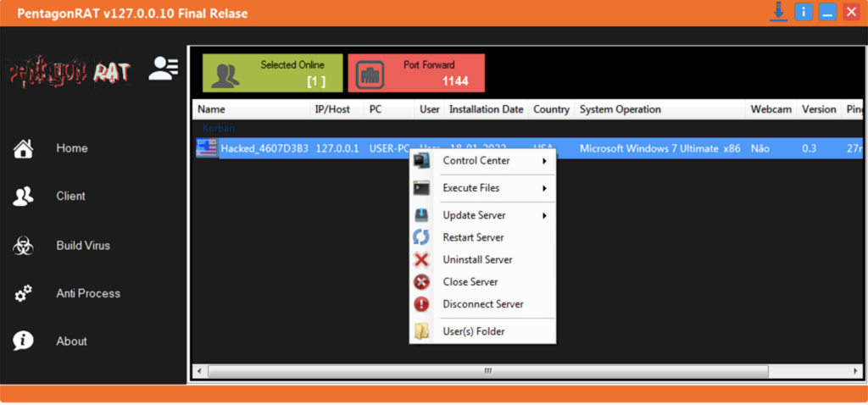Select the Korban group label

point(218,128)
